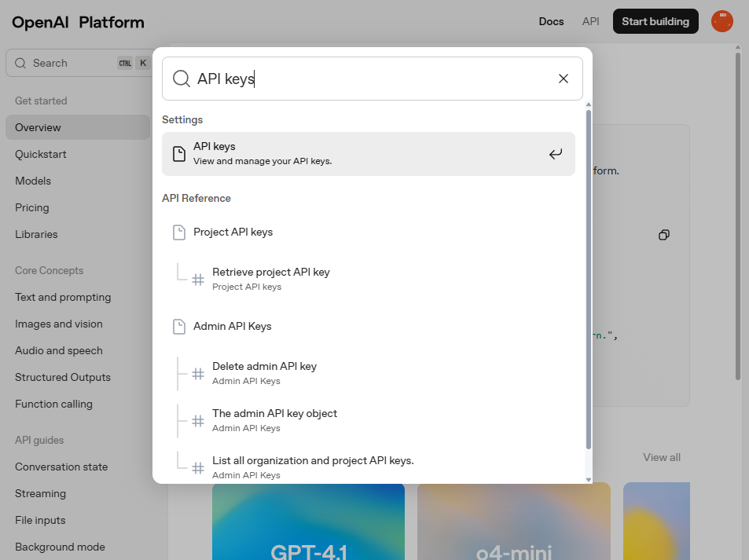
Task: Open Overview in the sidebar
Action: 78,127
